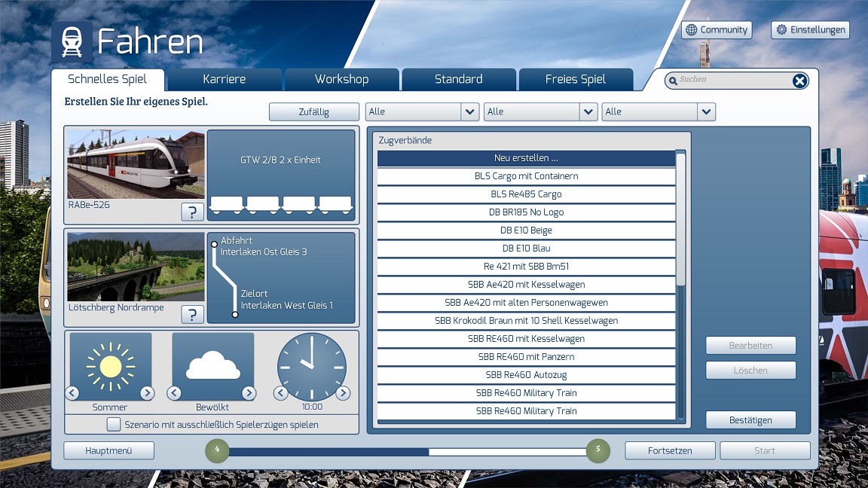The image size is (868, 488).
Task: Select 'DB E10 Beige' consist
Action: [x=526, y=230]
